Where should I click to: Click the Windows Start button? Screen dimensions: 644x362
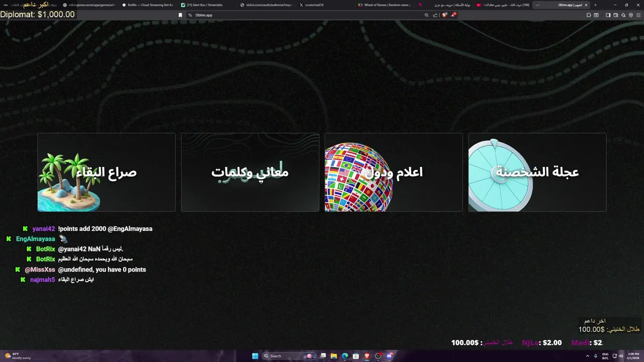point(255,356)
